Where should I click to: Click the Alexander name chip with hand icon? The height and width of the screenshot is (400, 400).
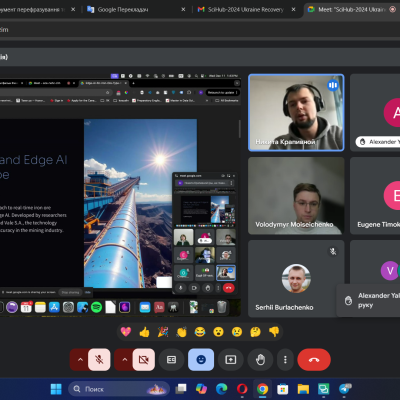coord(378,142)
